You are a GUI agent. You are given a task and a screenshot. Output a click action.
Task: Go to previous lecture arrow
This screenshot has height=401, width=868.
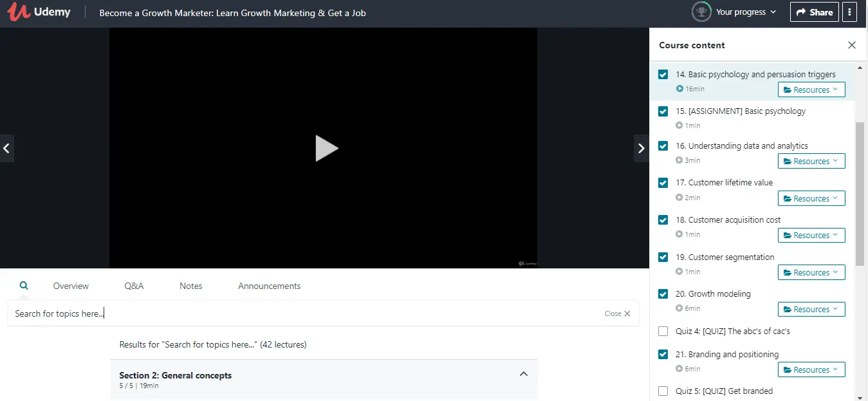coord(6,148)
